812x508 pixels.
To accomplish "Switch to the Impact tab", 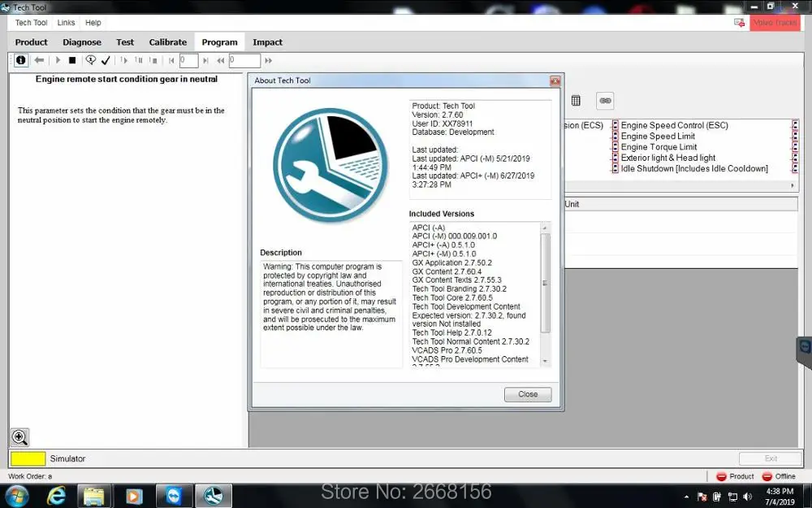I will pos(267,42).
